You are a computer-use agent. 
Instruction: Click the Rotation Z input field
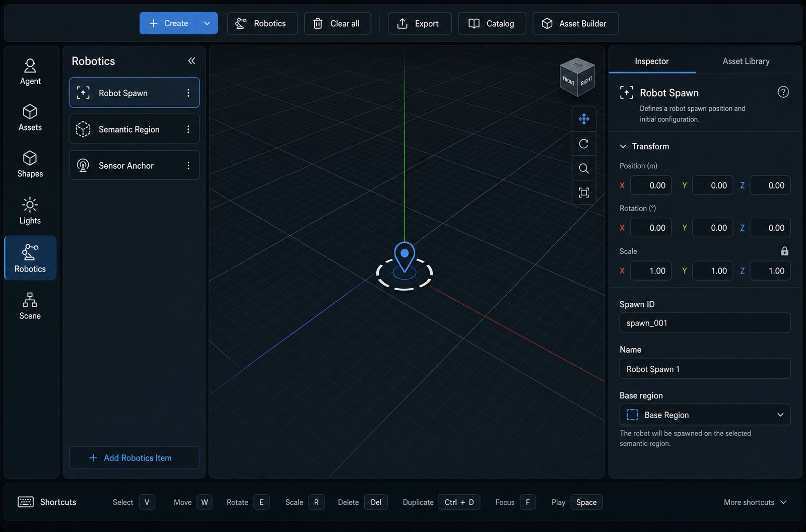(770, 228)
